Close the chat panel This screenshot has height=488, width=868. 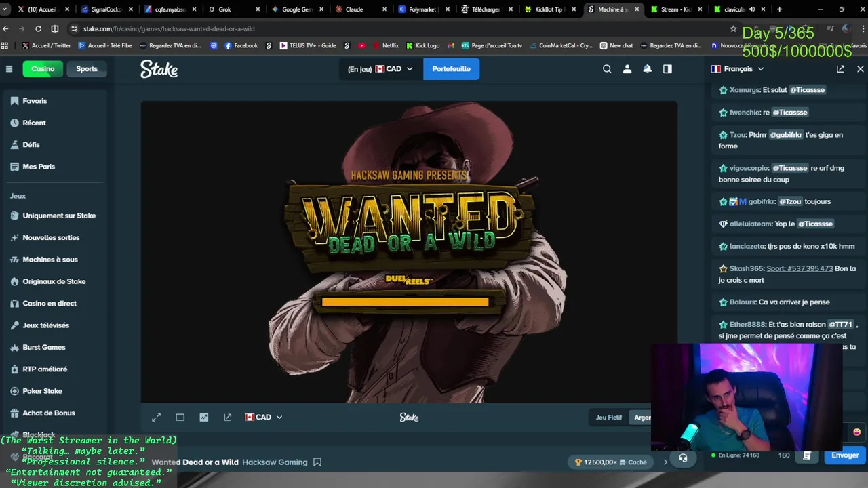pyautogui.click(x=860, y=68)
